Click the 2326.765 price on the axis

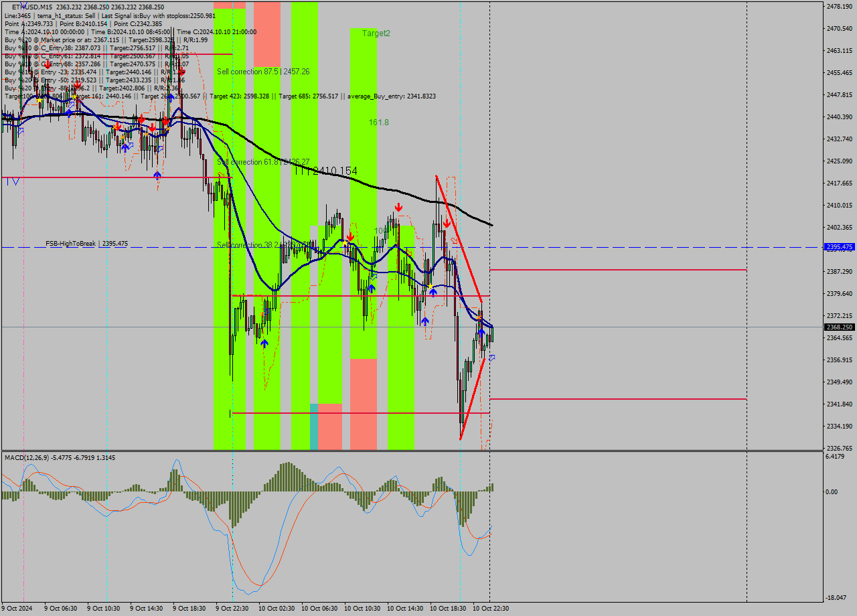839,448
